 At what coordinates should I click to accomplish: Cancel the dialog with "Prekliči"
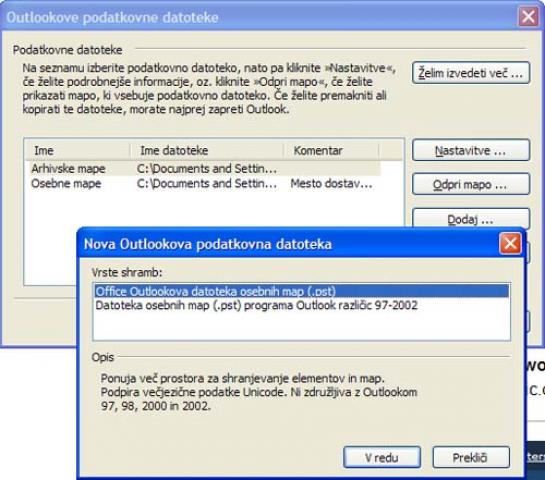471,457
